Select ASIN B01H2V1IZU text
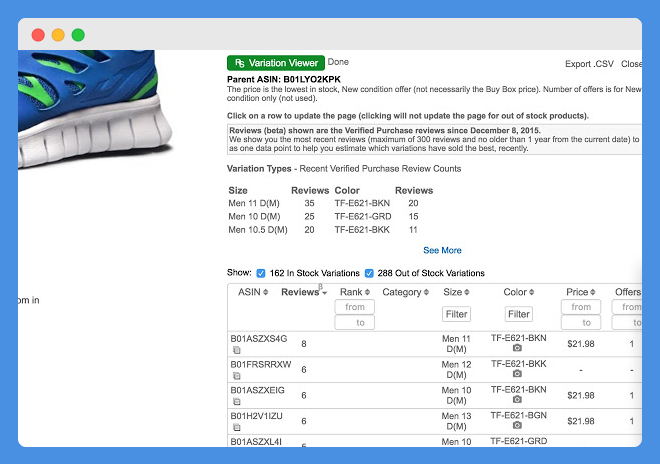The width and height of the screenshot is (660, 464). [x=256, y=416]
